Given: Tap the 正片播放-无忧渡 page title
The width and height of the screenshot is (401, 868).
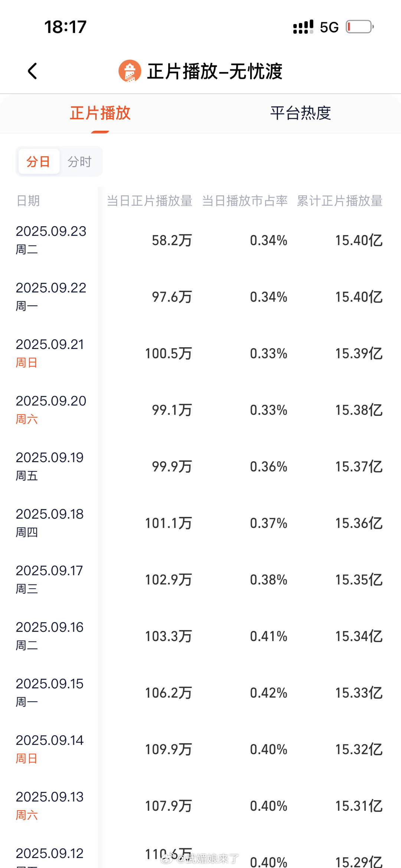Looking at the screenshot, I should coord(215,71).
